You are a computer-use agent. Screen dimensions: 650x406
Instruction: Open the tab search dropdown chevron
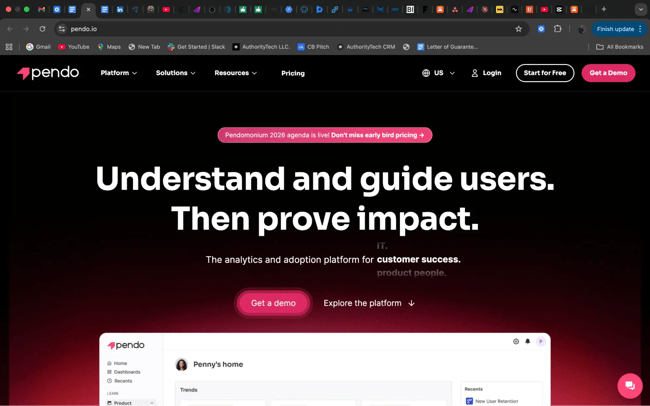pos(640,9)
